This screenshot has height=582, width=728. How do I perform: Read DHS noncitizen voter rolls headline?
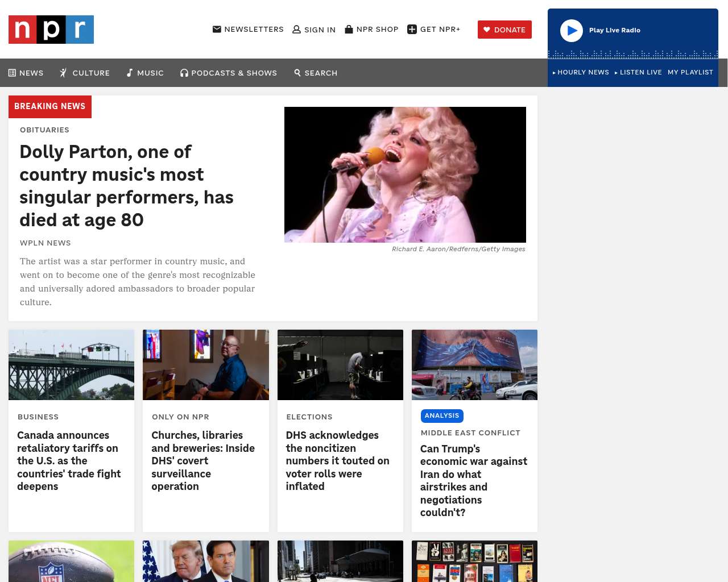click(x=338, y=461)
